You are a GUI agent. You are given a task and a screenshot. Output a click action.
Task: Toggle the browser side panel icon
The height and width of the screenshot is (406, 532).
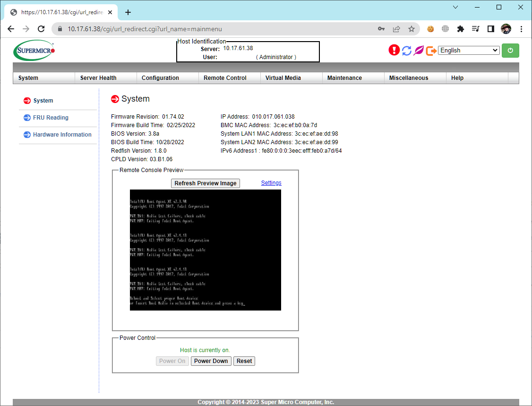point(490,29)
